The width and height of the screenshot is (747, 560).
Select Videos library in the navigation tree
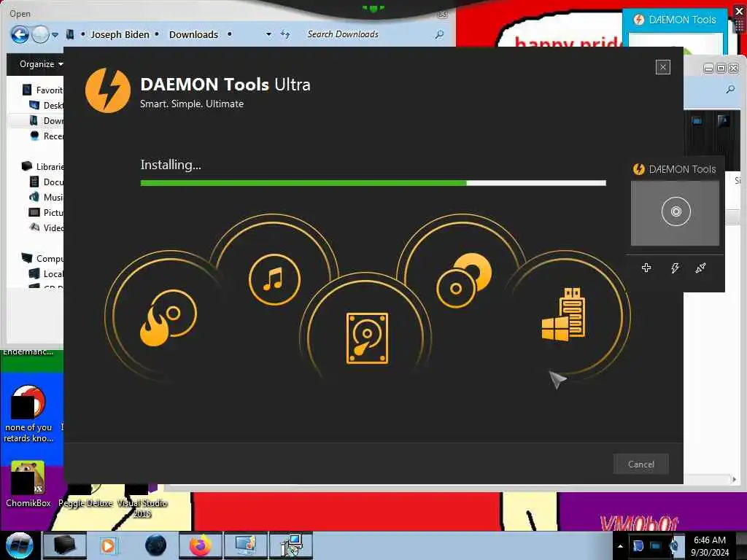[46, 227]
